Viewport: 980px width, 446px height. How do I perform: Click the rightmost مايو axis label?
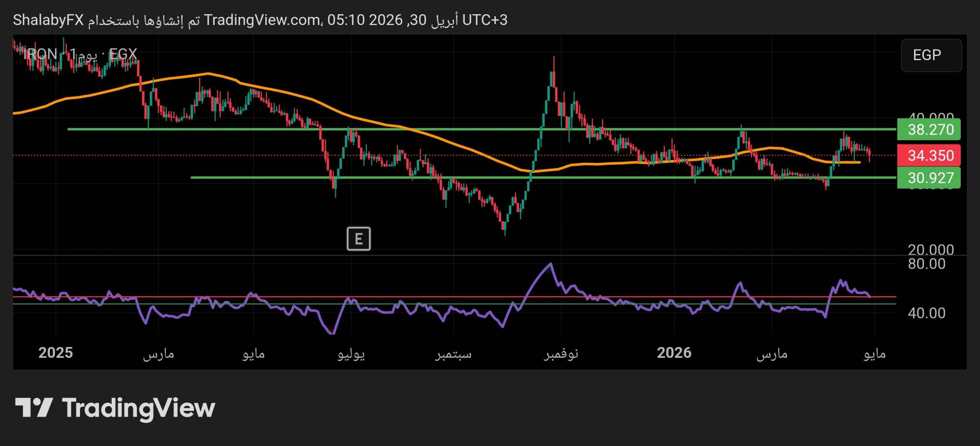pyautogui.click(x=874, y=354)
